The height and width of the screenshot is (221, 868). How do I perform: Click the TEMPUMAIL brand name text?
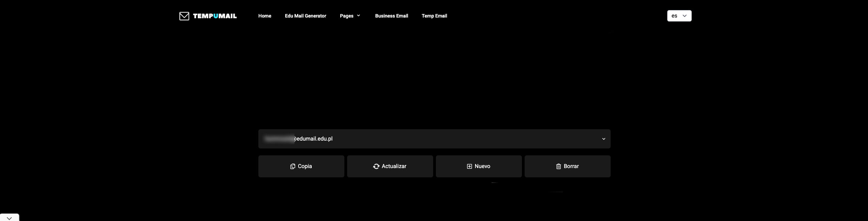coord(215,16)
